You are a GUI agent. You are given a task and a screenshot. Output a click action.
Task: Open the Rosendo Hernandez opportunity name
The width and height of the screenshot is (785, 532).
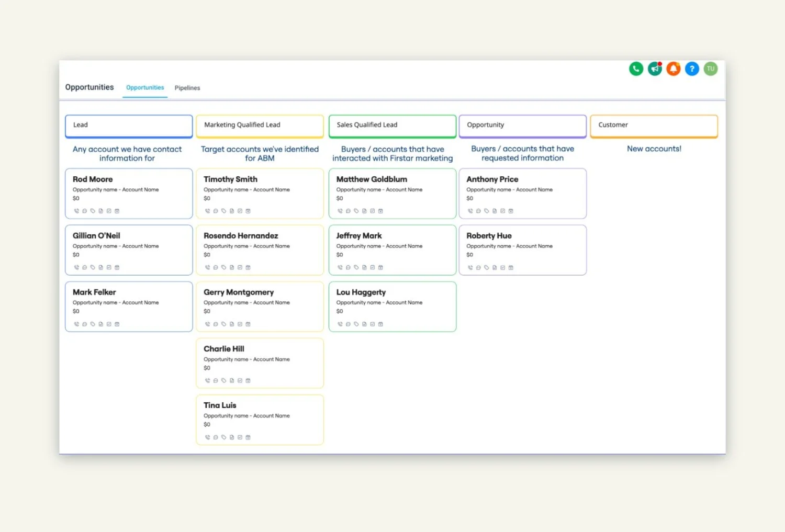tap(241, 235)
